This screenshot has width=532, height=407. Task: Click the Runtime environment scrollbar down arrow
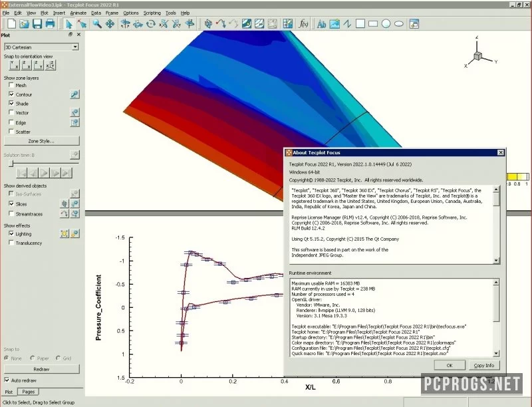[496, 353]
